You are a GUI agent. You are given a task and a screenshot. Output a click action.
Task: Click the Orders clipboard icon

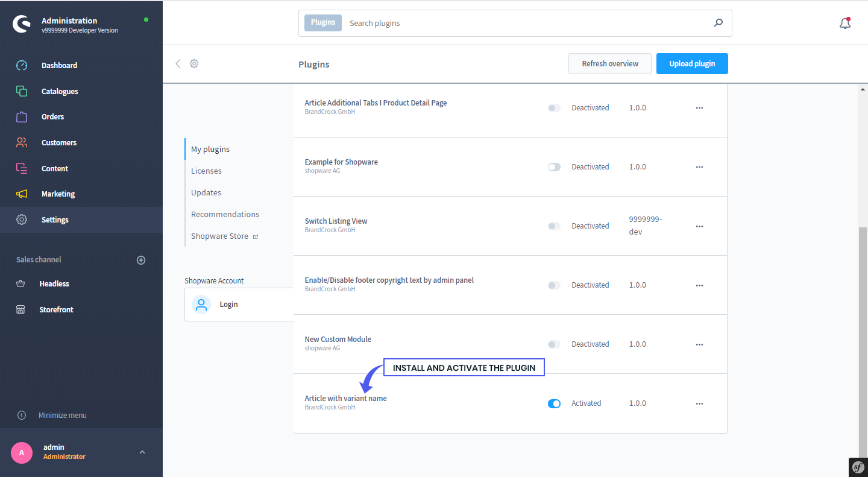[x=22, y=117]
